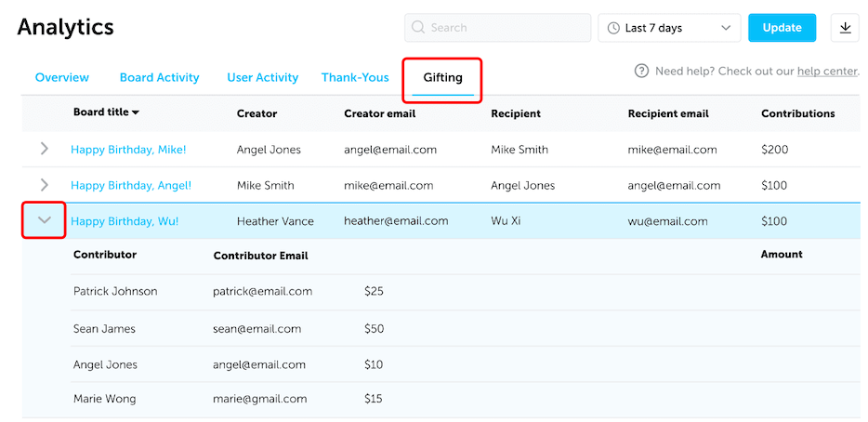Select the Gifting tab

(443, 77)
